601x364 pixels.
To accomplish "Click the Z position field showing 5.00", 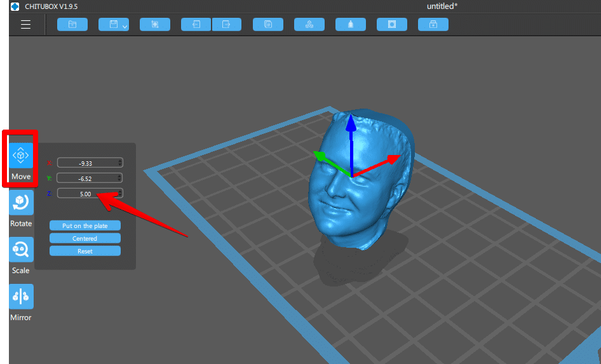I will tap(90, 194).
